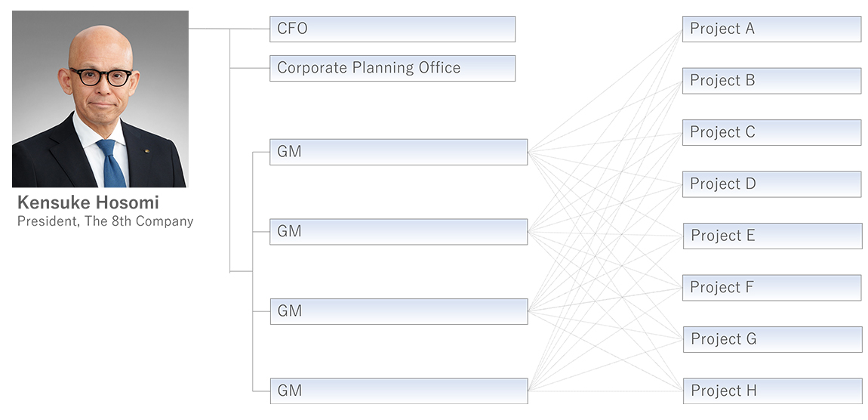Select the Project C box
Screen dimensions: 868x420
click(771, 132)
